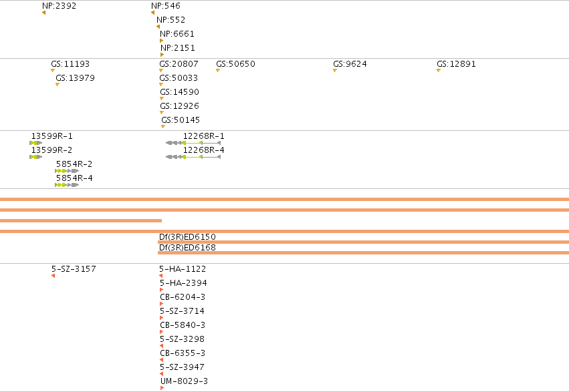The height and width of the screenshot is (392, 569).
Task: Select the 5854R-2 label
Action: tap(74, 164)
